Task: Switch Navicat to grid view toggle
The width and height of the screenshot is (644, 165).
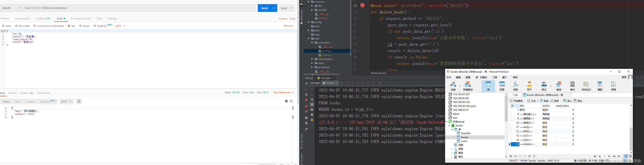Action: coord(626,156)
